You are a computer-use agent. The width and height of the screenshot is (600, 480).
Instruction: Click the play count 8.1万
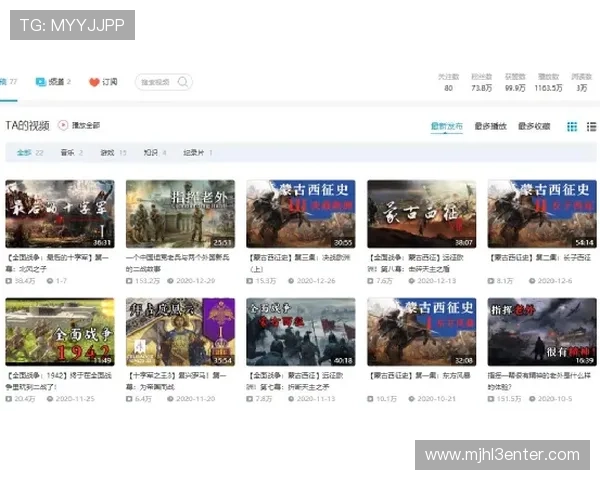point(504,281)
